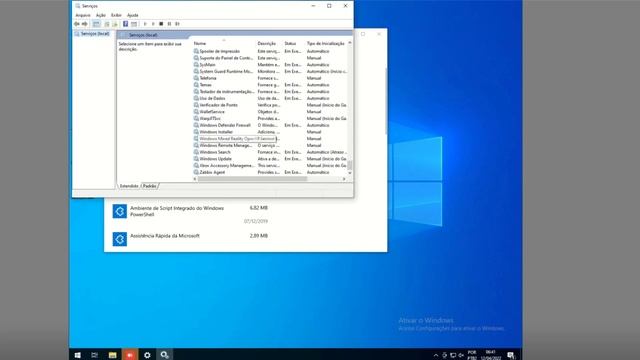Click the Back arrow toolbar icon

(x=77, y=24)
